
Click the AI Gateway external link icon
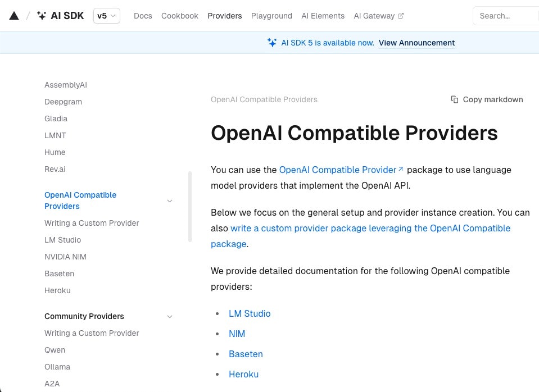(401, 16)
